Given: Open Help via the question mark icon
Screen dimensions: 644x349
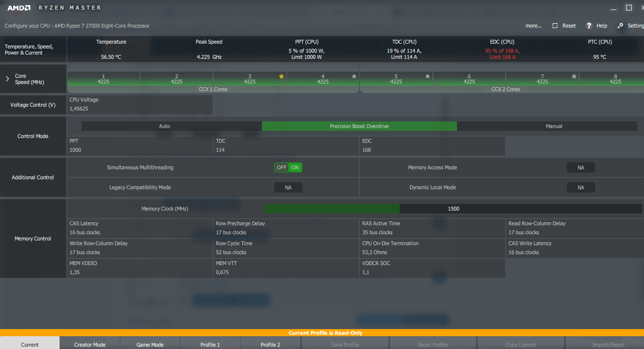Looking at the screenshot, I should (589, 26).
